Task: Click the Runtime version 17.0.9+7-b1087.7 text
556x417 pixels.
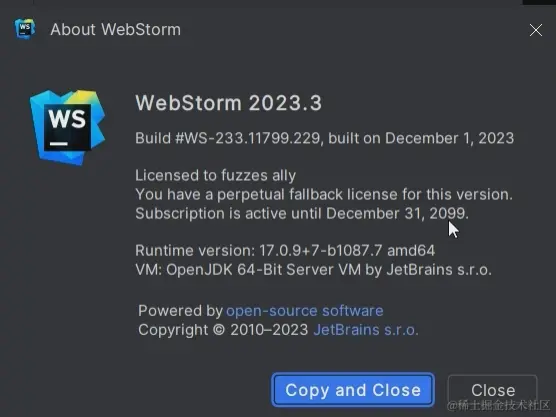Action: (x=259, y=251)
